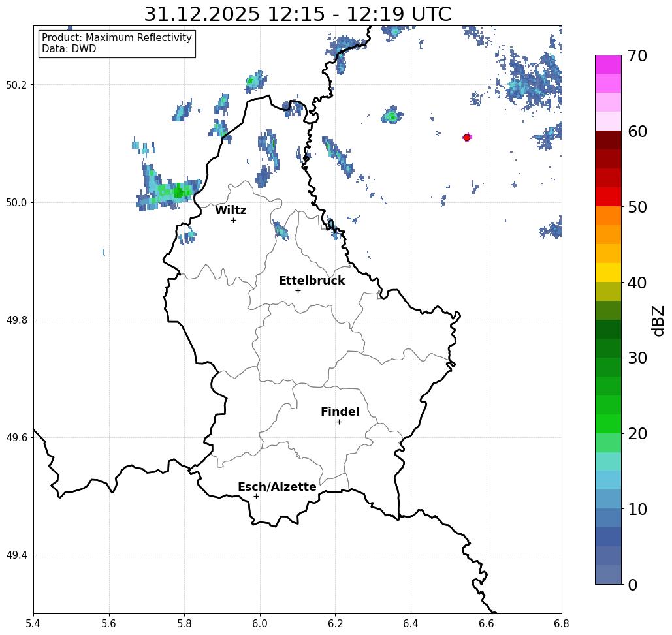Click the 5.6 longitude tick label
Screen dimensions: 672x635
click(x=109, y=623)
